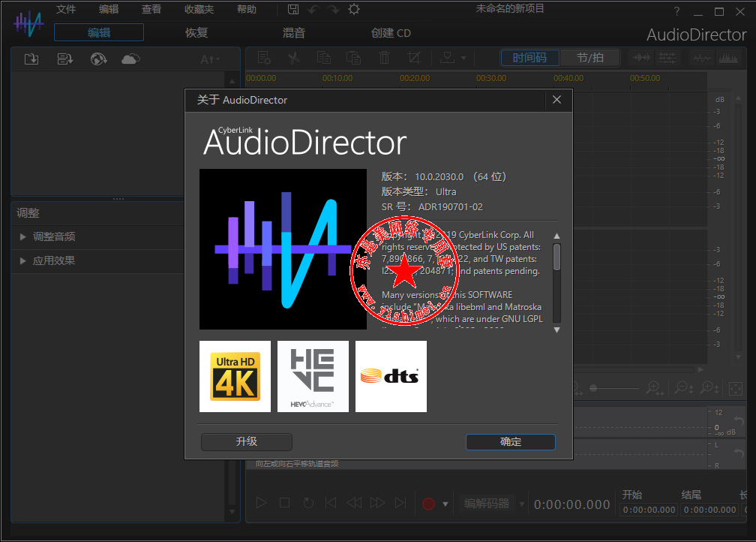Image resolution: width=756 pixels, height=542 pixels.
Task: Click the crop icon in edit toolbar
Action: (414, 58)
